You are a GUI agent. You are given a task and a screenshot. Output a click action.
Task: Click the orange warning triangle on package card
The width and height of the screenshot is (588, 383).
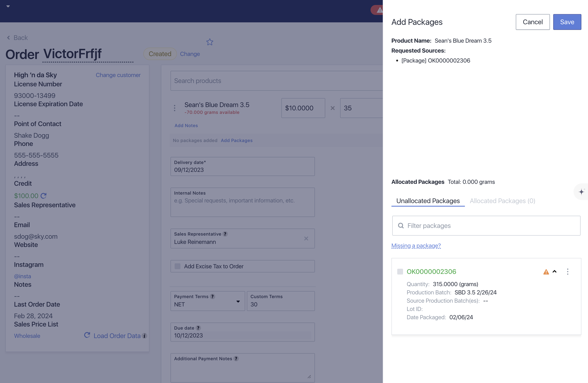(546, 272)
